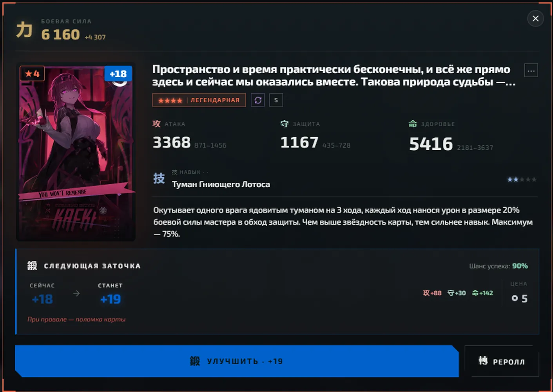Click the health range 2181–3637
553x392 pixels.
(x=475, y=148)
